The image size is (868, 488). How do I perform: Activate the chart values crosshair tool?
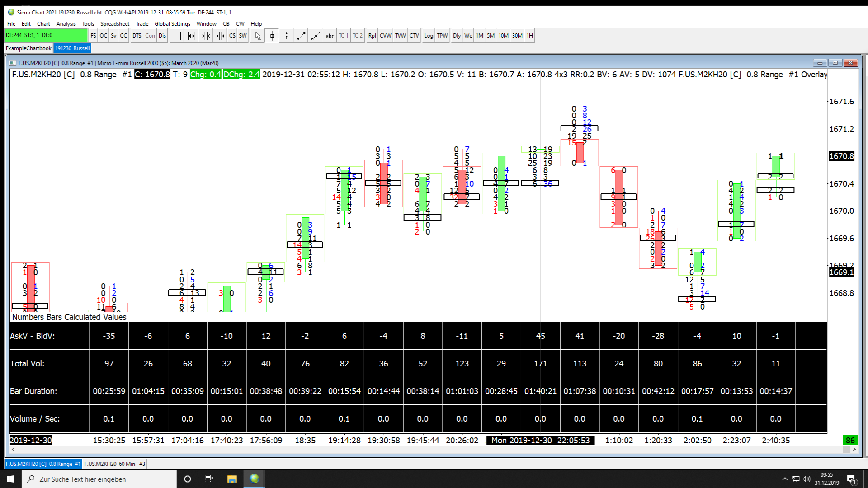[x=272, y=36]
